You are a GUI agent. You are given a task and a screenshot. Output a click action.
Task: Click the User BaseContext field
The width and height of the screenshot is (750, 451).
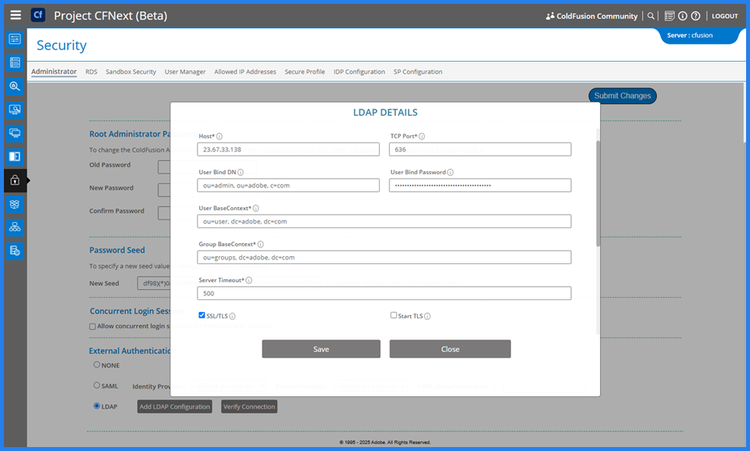pyautogui.click(x=384, y=221)
